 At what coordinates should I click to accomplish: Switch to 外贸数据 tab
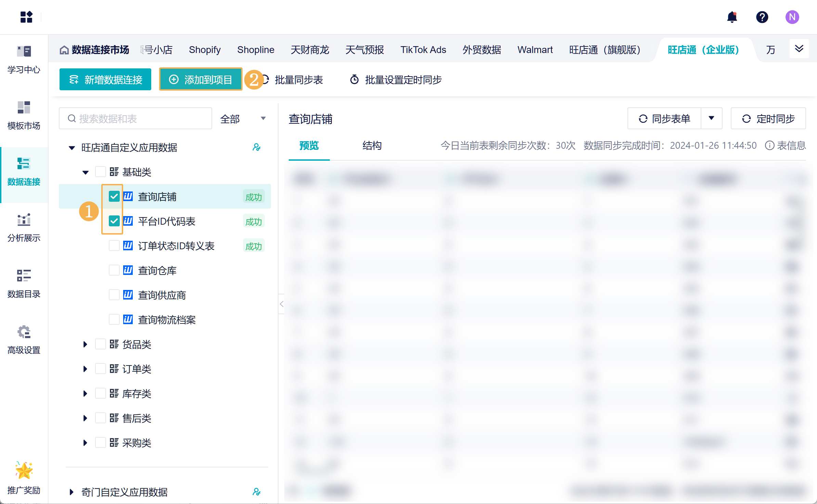click(x=482, y=50)
